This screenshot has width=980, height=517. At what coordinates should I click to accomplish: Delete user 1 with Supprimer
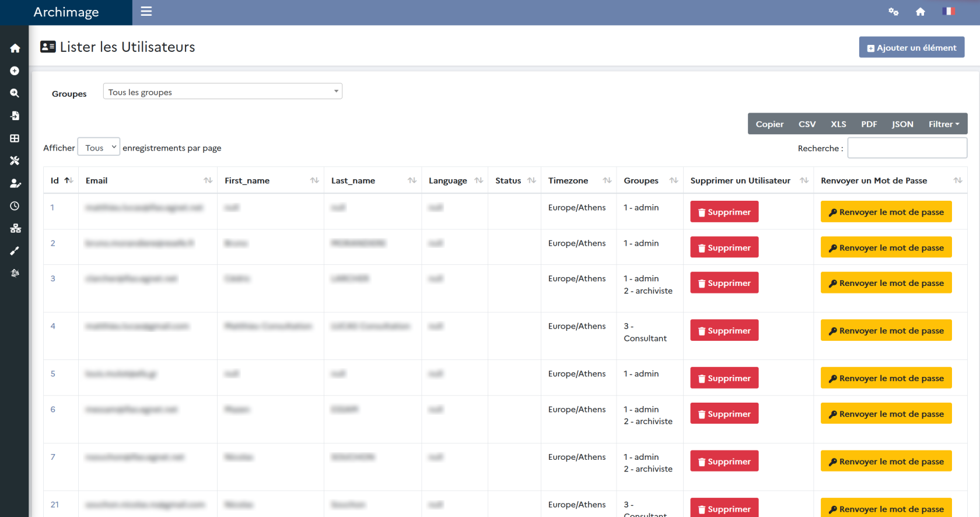click(x=724, y=212)
